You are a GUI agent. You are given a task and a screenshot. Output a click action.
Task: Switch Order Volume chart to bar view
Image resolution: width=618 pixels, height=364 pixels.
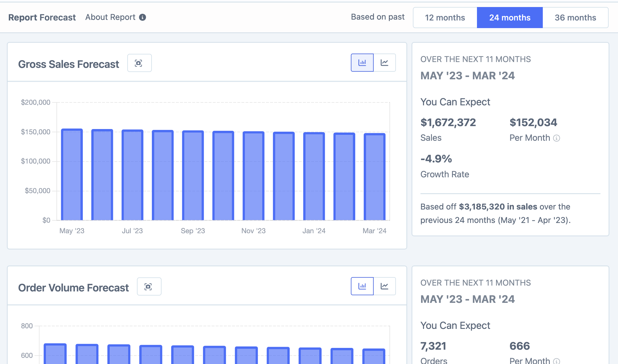point(362,286)
